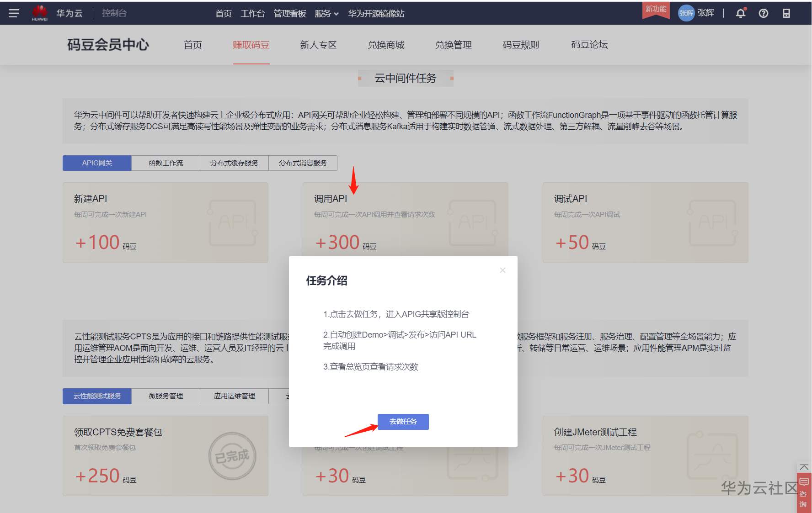The height and width of the screenshot is (513, 812).
Task: Click the 任务介绍 dialog title
Action: (327, 280)
